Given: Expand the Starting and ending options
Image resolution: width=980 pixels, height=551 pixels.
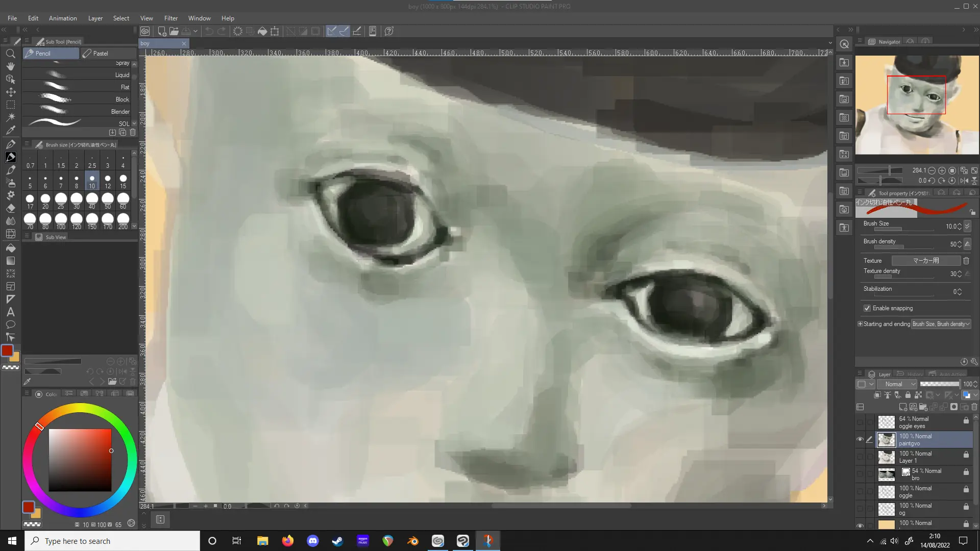Looking at the screenshot, I should point(860,324).
